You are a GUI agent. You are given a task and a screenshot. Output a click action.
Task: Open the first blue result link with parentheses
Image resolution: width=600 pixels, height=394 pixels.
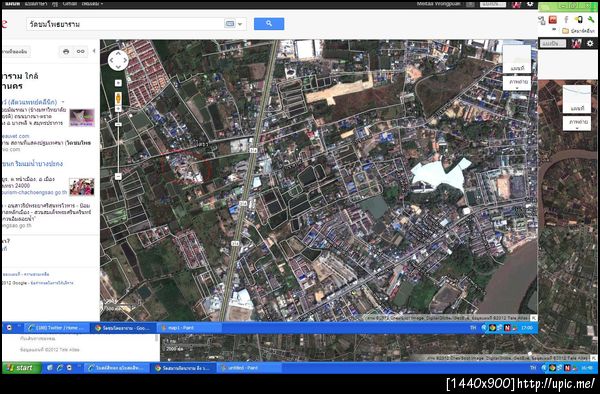pyautogui.click(x=29, y=102)
